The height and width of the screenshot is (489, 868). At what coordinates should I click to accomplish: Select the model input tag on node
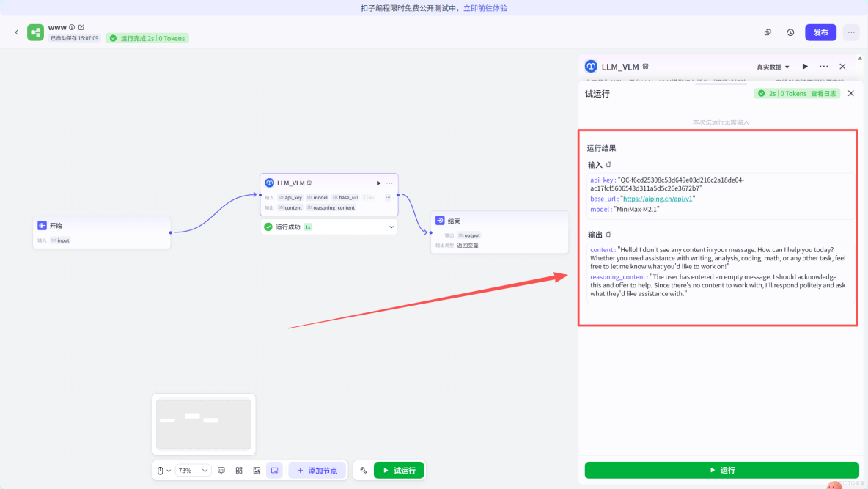pyautogui.click(x=317, y=197)
